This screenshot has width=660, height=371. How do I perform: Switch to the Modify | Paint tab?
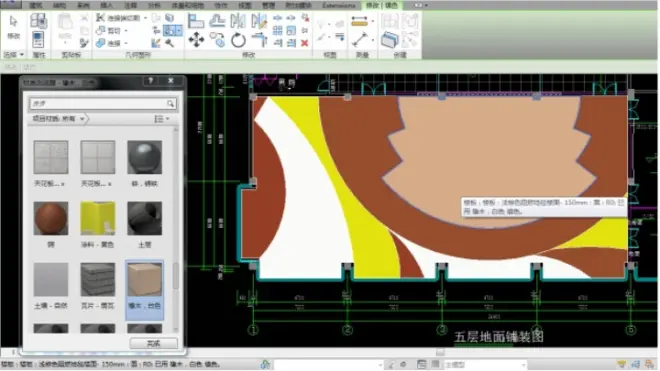coord(382,5)
